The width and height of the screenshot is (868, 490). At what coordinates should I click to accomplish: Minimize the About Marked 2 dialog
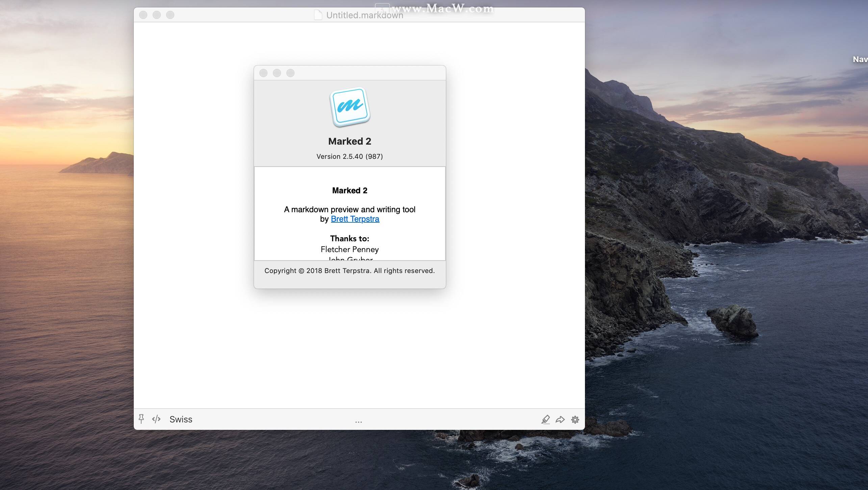(x=277, y=73)
